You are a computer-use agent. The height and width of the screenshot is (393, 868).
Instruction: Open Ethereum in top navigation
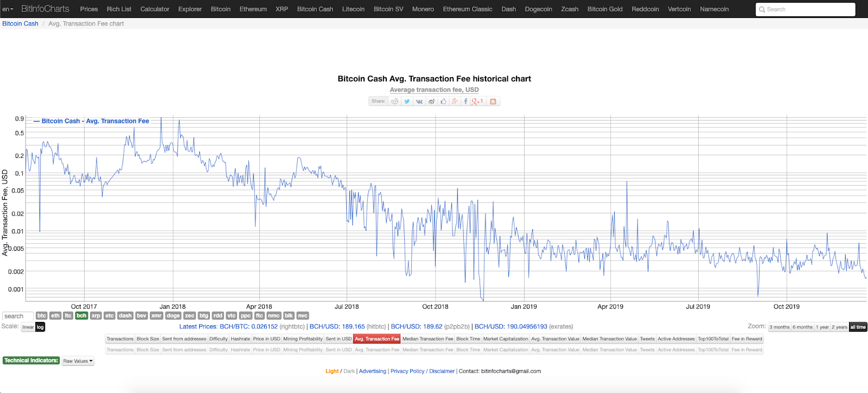tap(253, 9)
